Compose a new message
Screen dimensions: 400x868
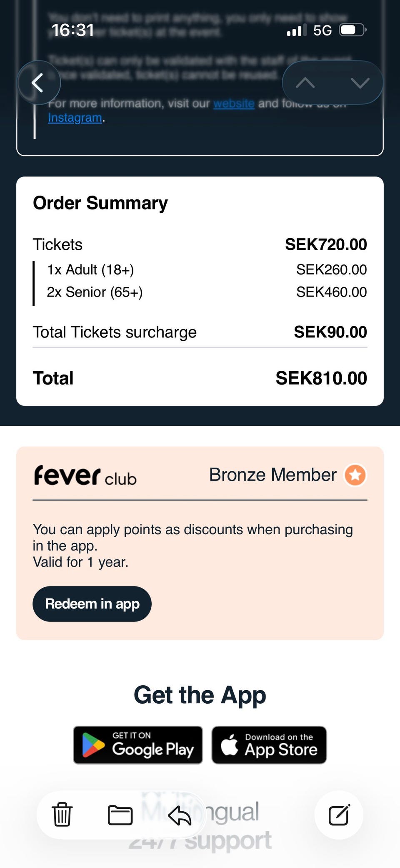(339, 815)
